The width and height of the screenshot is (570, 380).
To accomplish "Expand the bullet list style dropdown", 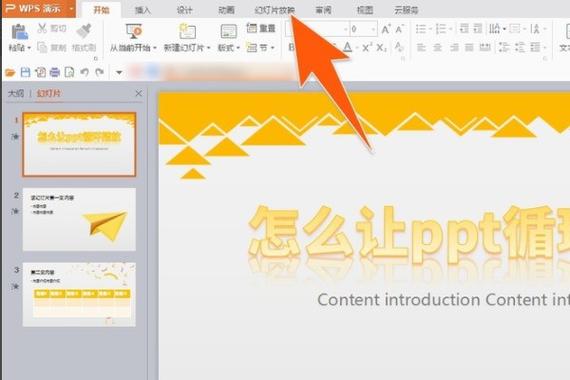I will coord(430,29).
